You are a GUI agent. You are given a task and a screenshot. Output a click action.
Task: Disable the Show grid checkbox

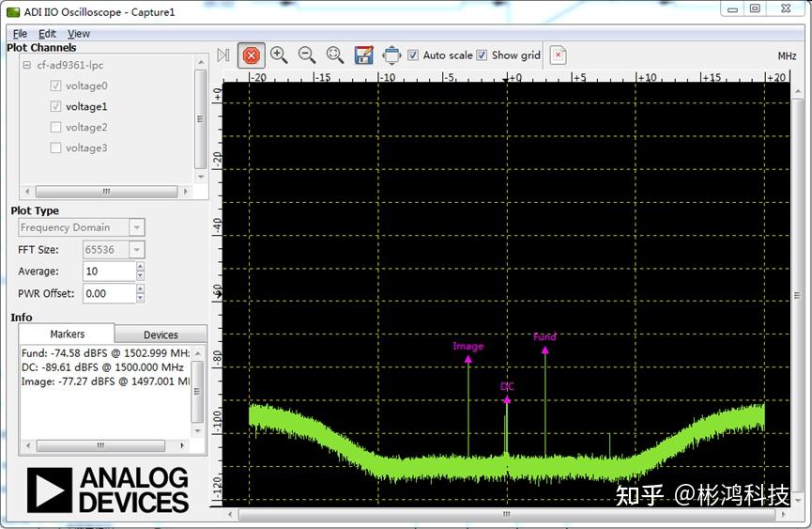(482, 54)
